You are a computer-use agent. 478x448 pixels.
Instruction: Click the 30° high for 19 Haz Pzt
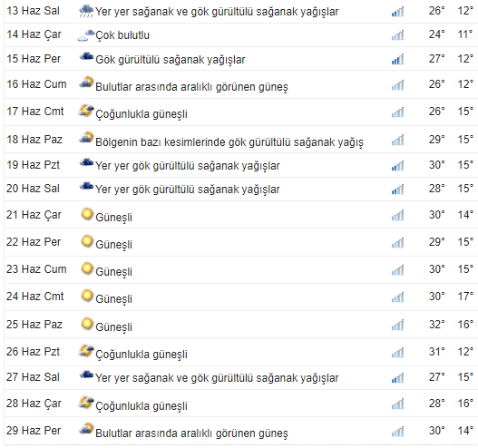pyautogui.click(x=436, y=165)
